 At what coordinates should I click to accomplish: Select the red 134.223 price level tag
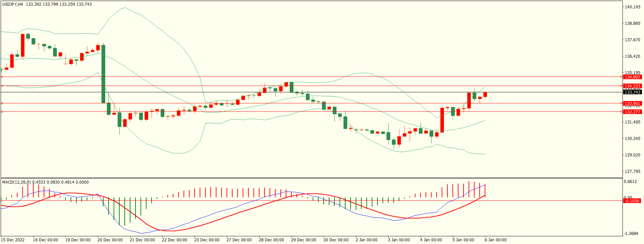[x=632, y=86]
